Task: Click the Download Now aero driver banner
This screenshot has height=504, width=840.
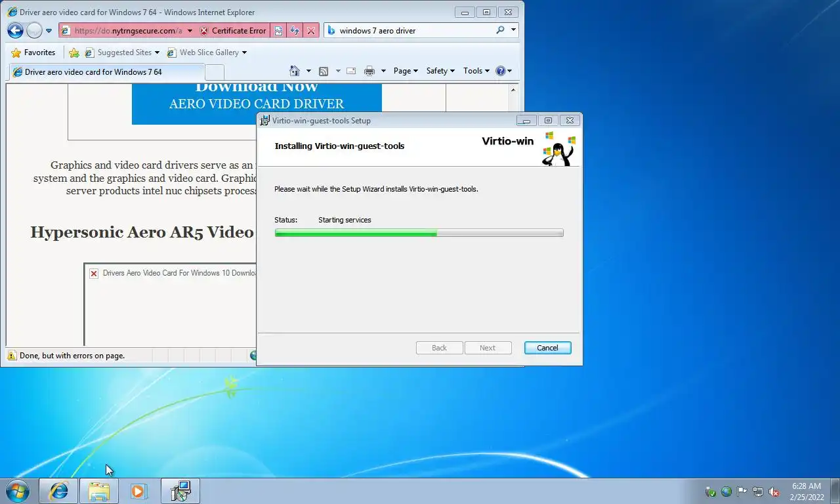Action: point(257,104)
